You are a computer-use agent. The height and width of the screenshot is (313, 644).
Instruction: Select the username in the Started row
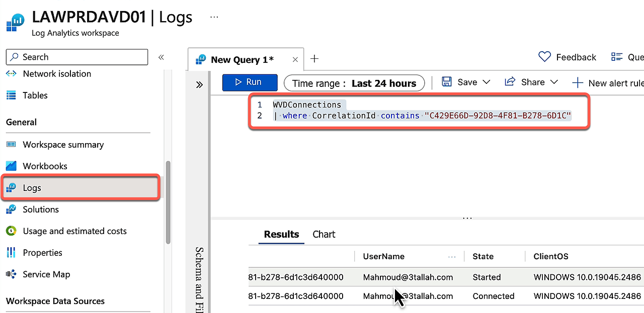point(408,277)
